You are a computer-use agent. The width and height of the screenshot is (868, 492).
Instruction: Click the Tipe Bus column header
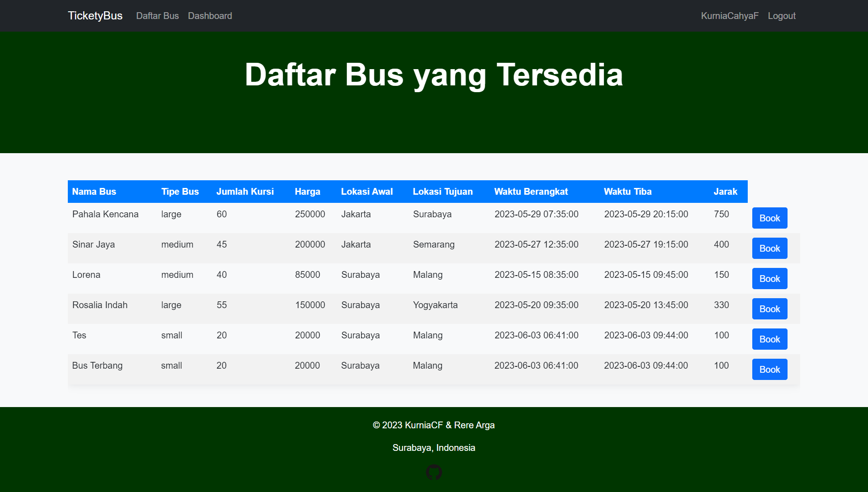coord(180,192)
